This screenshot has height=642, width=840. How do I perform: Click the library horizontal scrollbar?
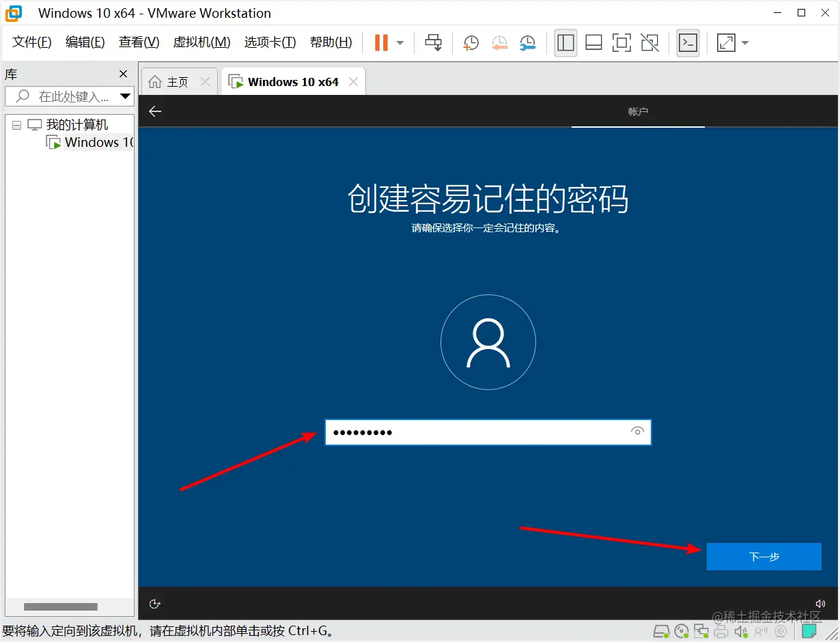tap(61, 606)
